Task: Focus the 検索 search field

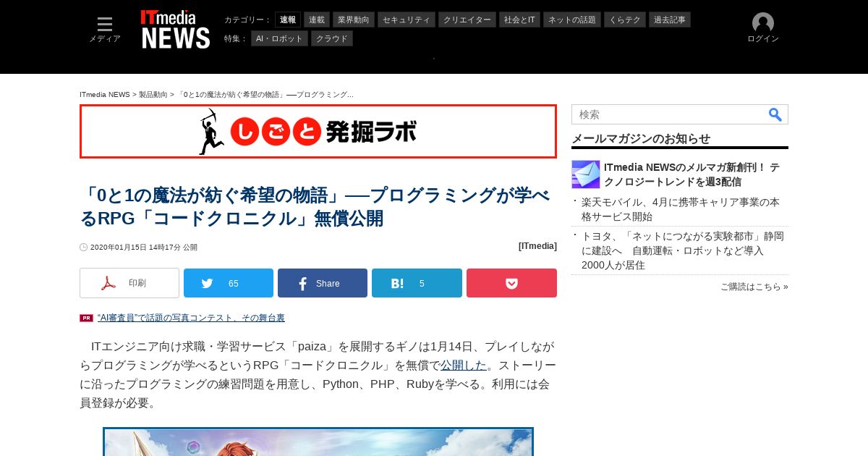Action: (x=669, y=114)
